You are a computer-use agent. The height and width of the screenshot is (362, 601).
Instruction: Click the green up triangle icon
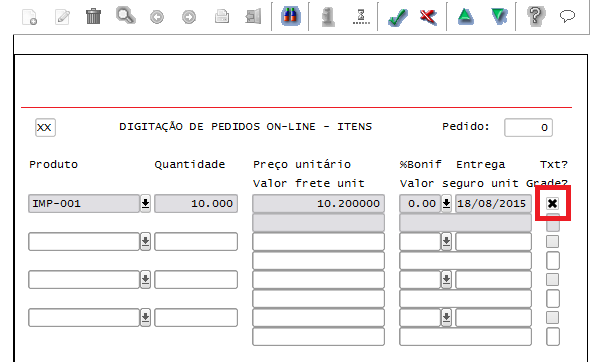pos(465,16)
